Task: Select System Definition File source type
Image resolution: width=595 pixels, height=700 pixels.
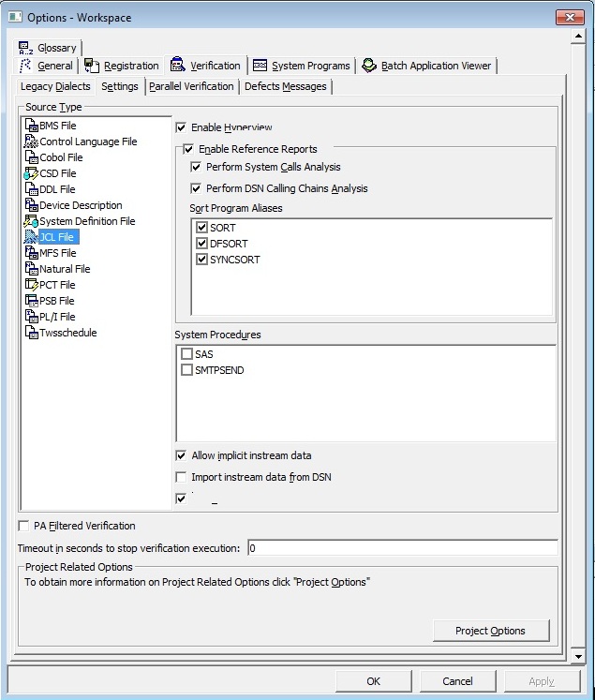Action: pos(87,221)
